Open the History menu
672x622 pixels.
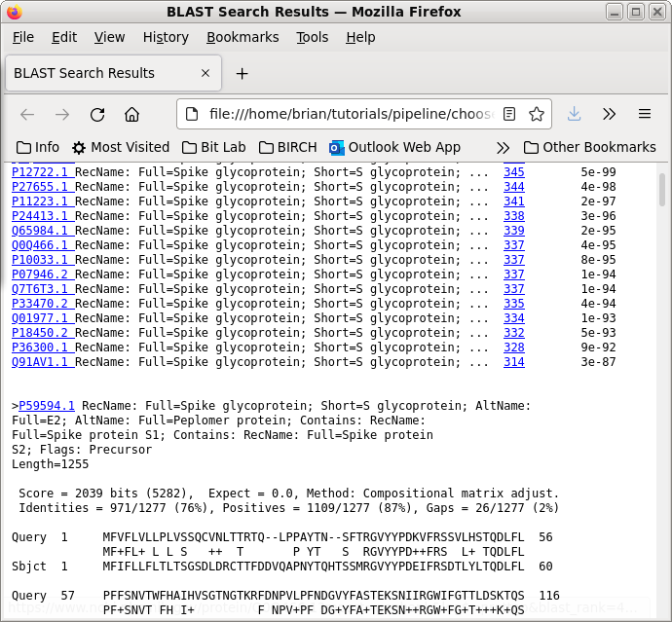click(166, 37)
